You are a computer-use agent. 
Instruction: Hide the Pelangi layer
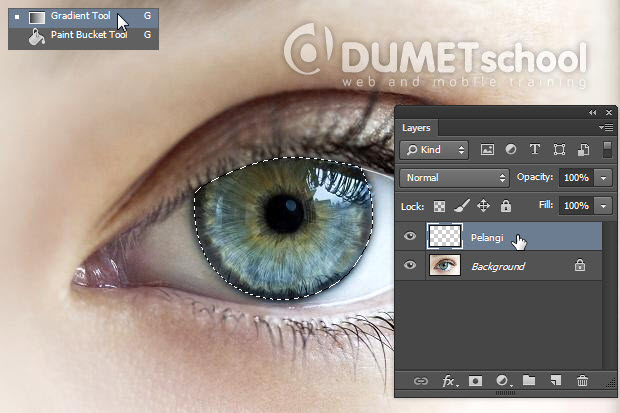click(410, 236)
